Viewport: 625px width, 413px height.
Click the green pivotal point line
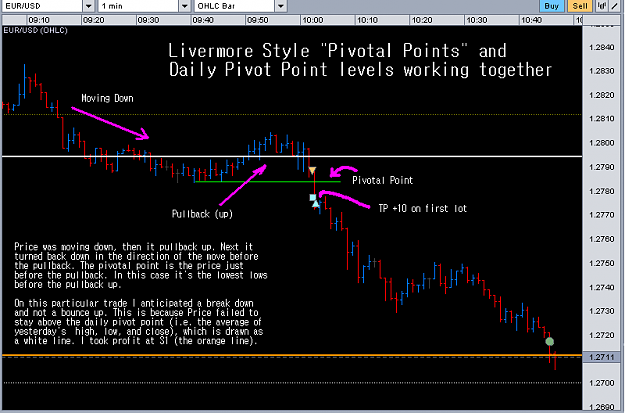tap(267, 182)
